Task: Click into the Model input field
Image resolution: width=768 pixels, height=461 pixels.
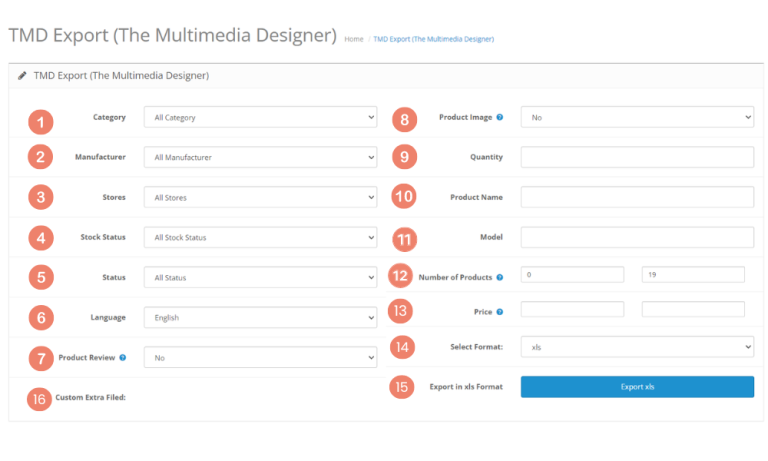Action: click(637, 237)
